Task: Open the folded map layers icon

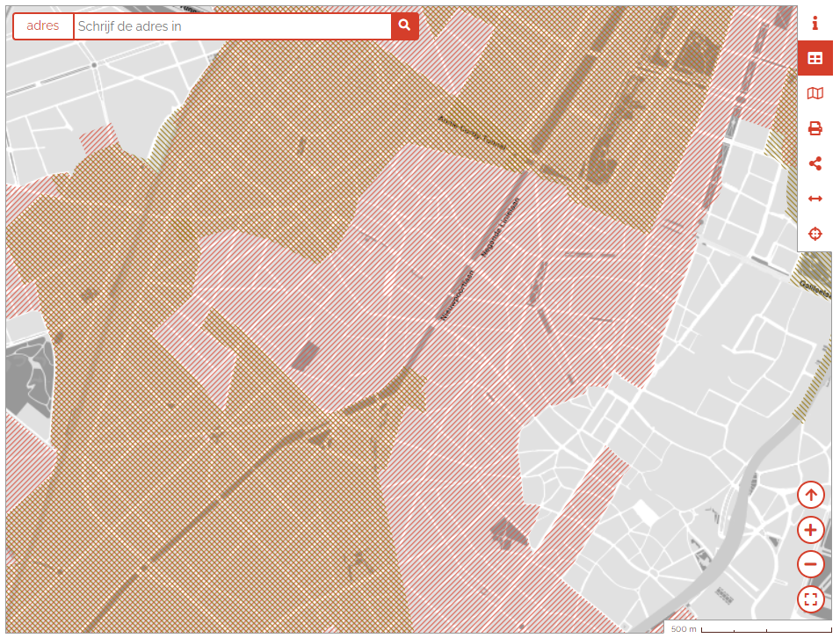Action: point(815,94)
